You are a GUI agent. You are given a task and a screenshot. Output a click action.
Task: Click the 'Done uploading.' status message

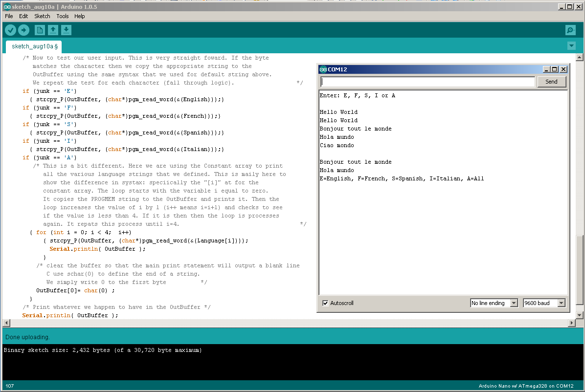tap(27, 337)
